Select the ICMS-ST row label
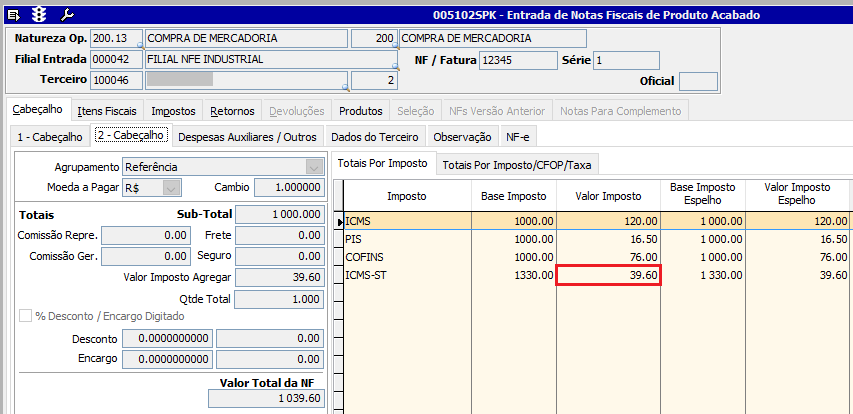This screenshot has height=414, width=853. (x=366, y=275)
